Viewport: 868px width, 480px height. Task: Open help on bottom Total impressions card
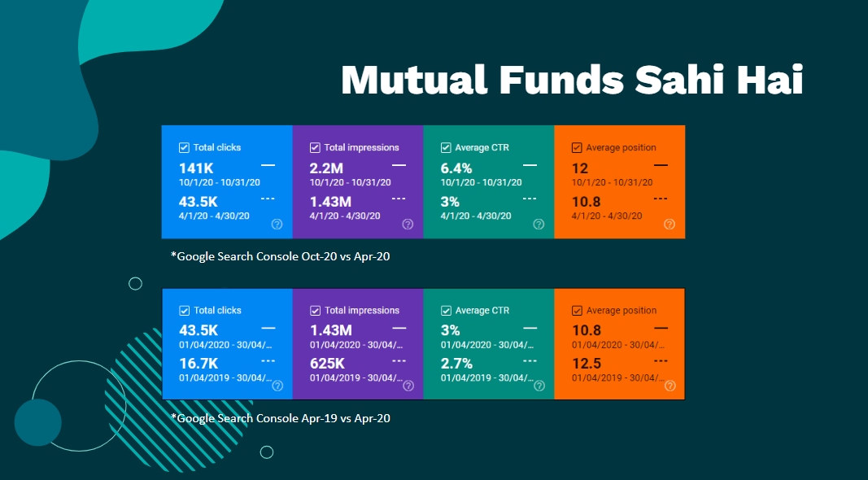pos(408,386)
